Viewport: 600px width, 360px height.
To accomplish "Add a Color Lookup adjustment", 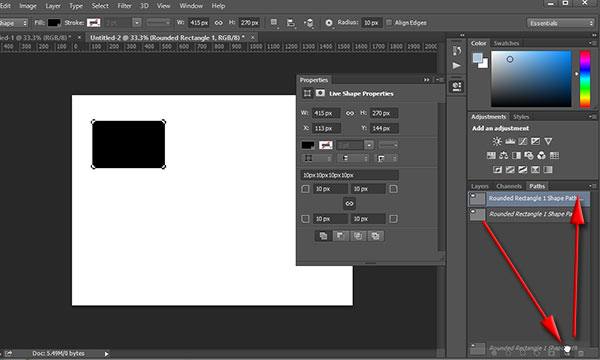I will 554,155.
